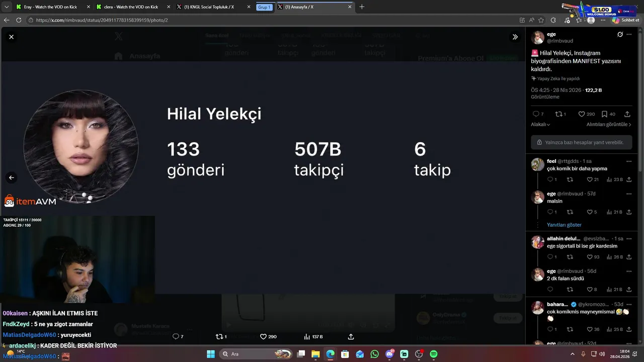Repost allahin delul's reply
This screenshot has height=362, width=644.
pos(570,257)
